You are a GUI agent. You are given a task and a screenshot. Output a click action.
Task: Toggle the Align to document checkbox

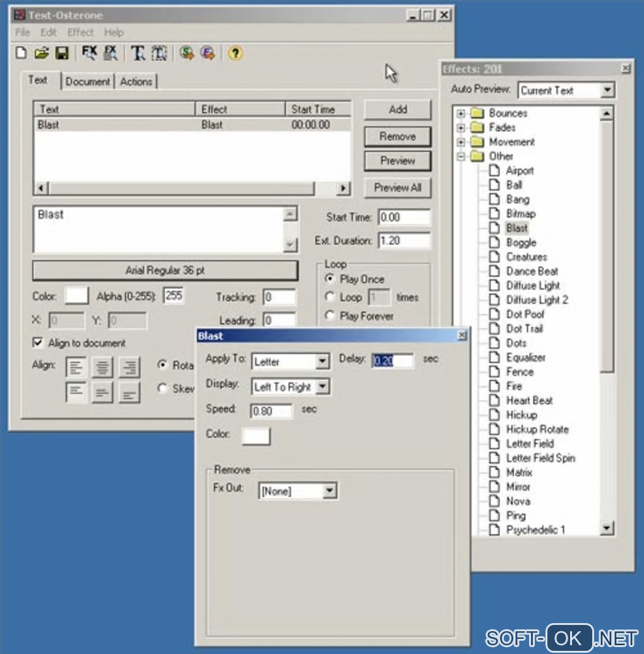[x=37, y=342]
